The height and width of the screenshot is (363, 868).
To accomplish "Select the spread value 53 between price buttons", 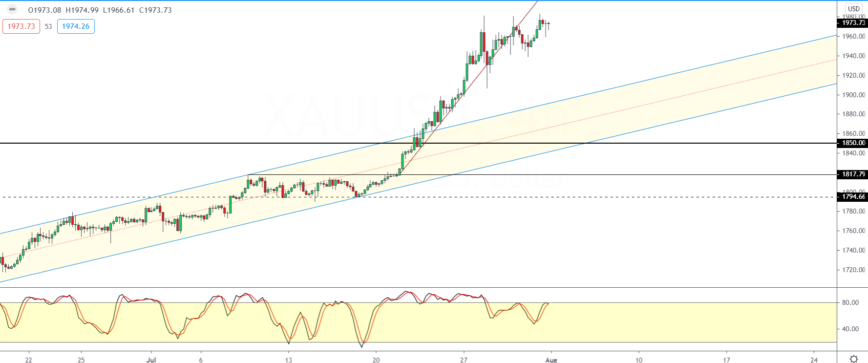I will click(48, 26).
